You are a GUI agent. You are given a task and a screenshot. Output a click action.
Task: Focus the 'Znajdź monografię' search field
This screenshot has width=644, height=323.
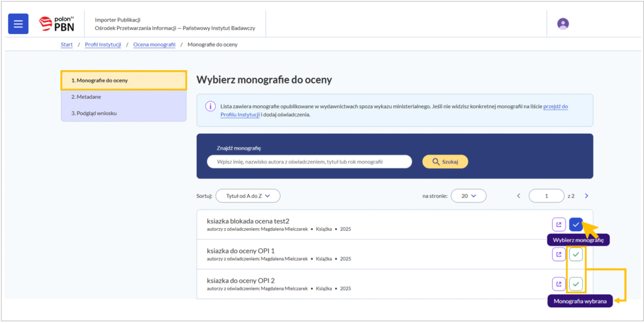coord(309,161)
